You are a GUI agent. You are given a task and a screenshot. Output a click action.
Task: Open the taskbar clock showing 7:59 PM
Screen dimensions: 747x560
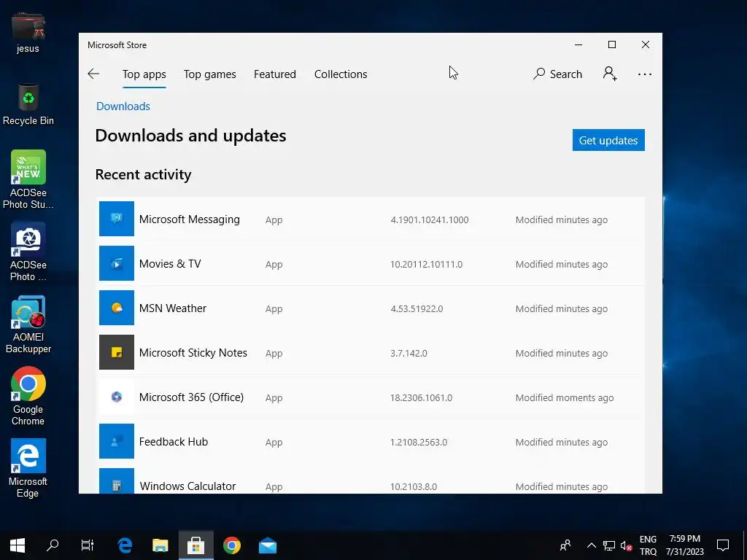684,545
